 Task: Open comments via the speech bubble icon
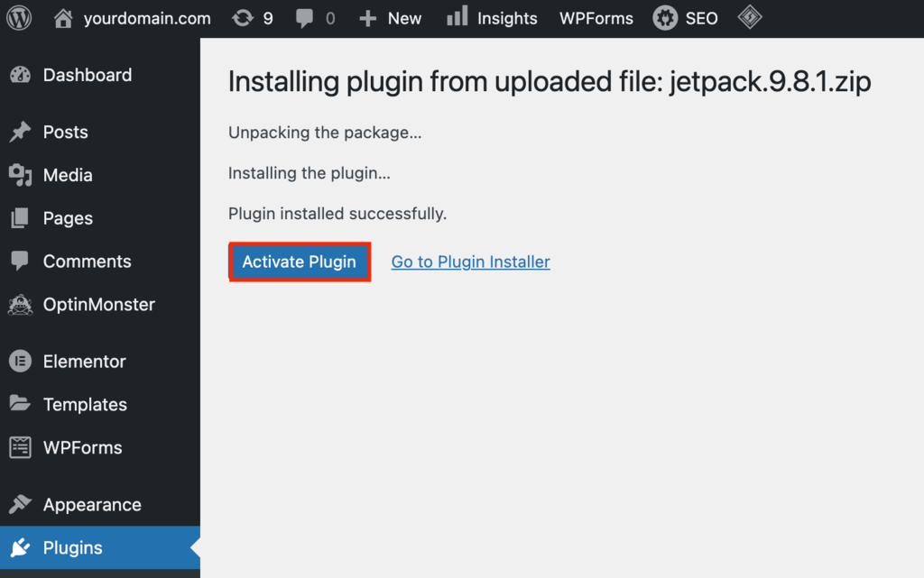point(304,18)
